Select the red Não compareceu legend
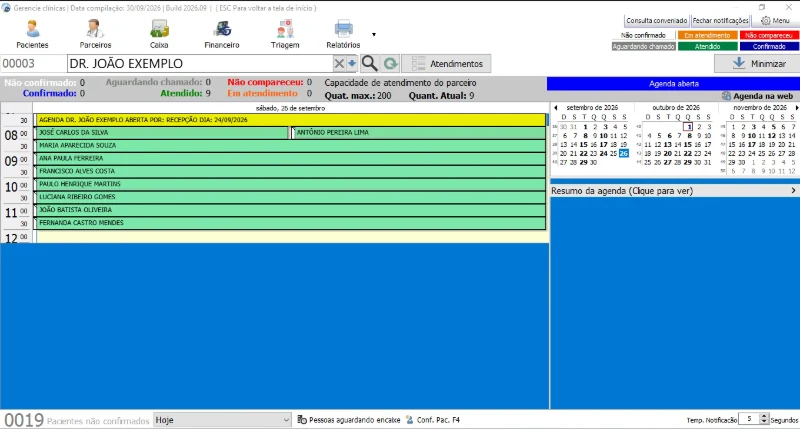Image resolution: width=800 pixels, height=429 pixels. point(769,35)
